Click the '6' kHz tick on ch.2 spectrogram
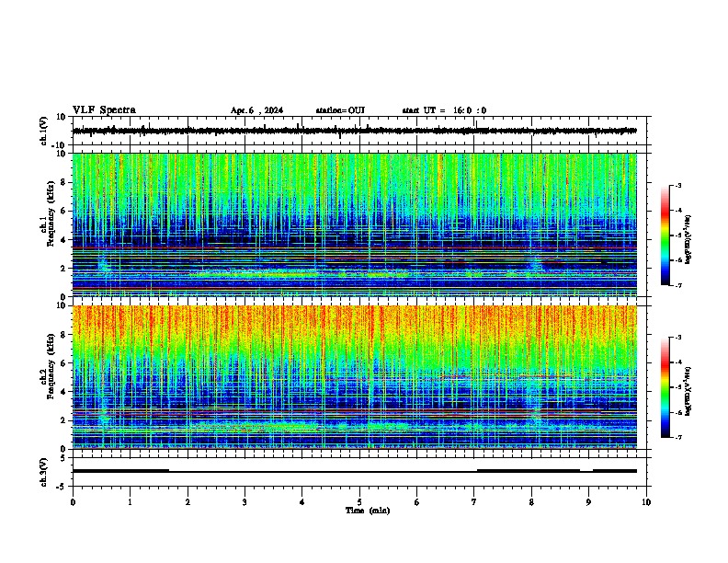The height and width of the screenshot is (563, 728). click(x=63, y=363)
